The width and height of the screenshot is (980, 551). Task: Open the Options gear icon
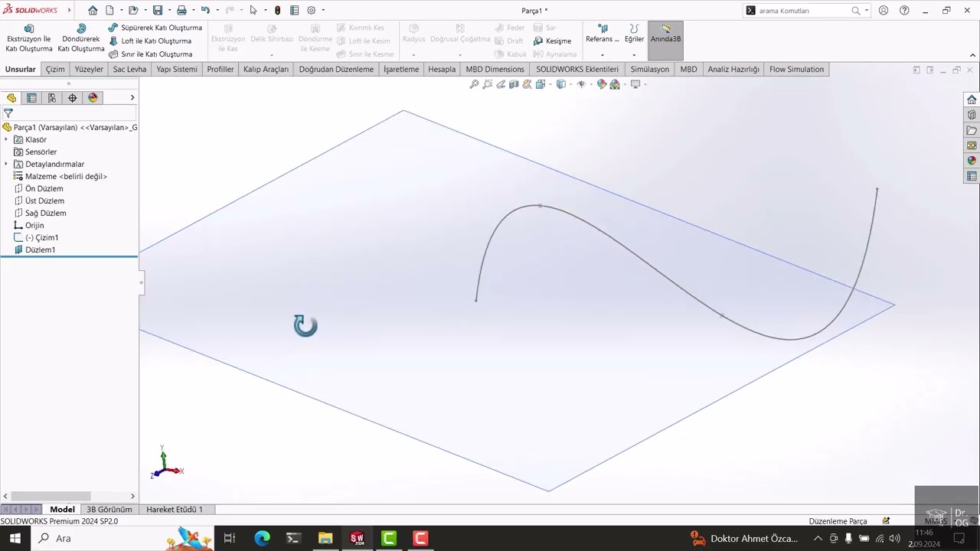[311, 11]
